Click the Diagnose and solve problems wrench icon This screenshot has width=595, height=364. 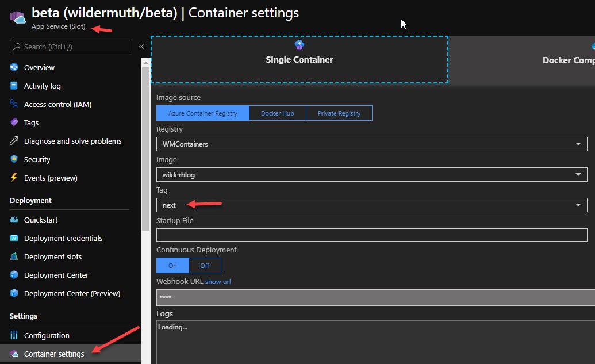[14, 141]
